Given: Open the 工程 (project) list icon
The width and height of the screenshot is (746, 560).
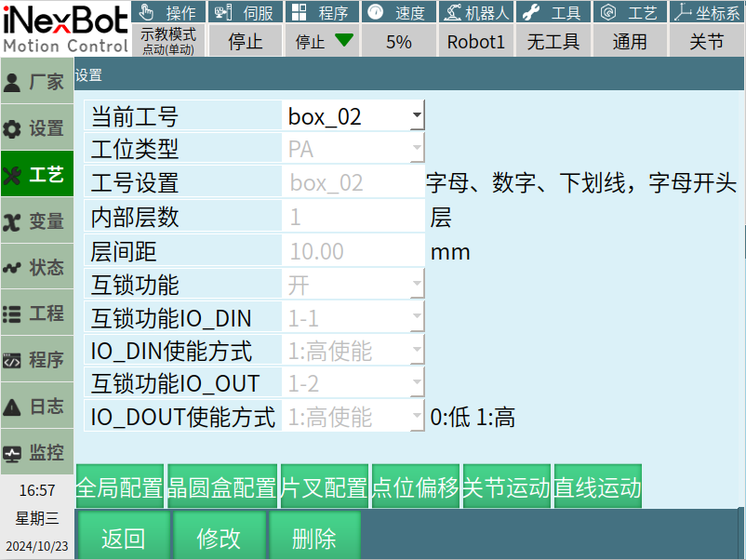Looking at the screenshot, I should click(x=13, y=314).
